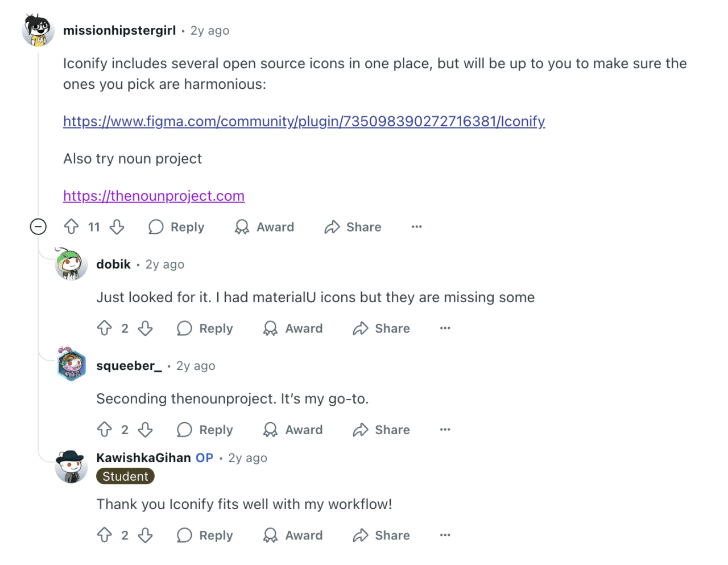The height and width of the screenshot is (565, 728).
Task: Upvote KawishkaGihan's thank you comment
Action: 105,535
